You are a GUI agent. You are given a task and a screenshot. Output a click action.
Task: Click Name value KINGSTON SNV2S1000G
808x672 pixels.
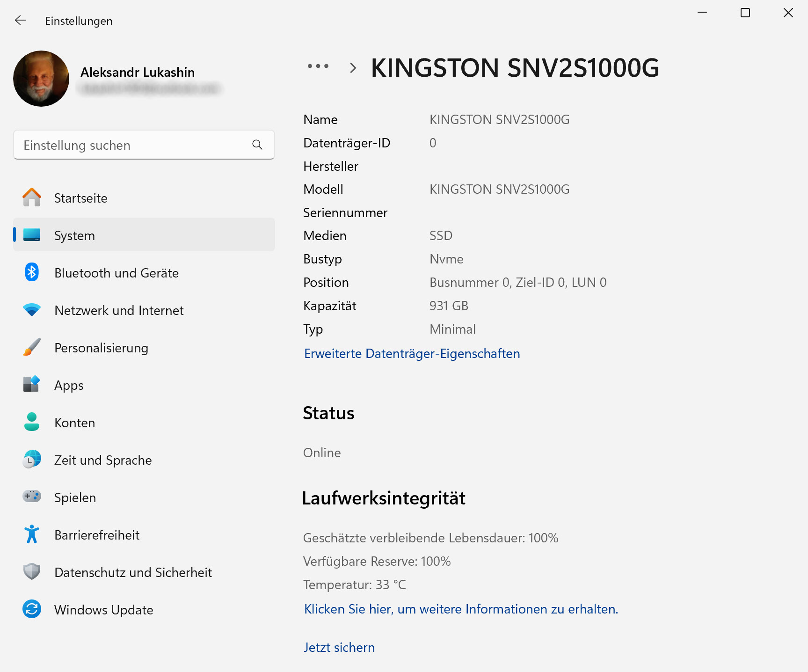tap(500, 119)
